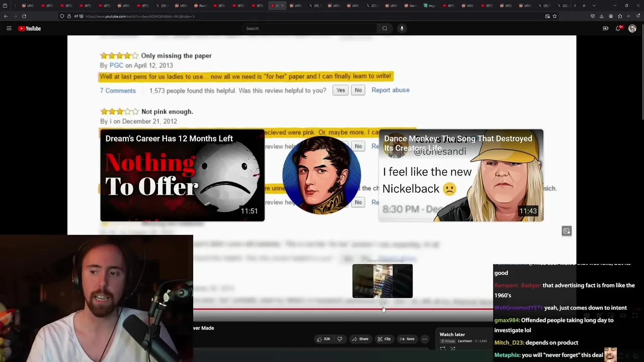
Task: Switch to the active YouTube tab
Action: coord(277,6)
